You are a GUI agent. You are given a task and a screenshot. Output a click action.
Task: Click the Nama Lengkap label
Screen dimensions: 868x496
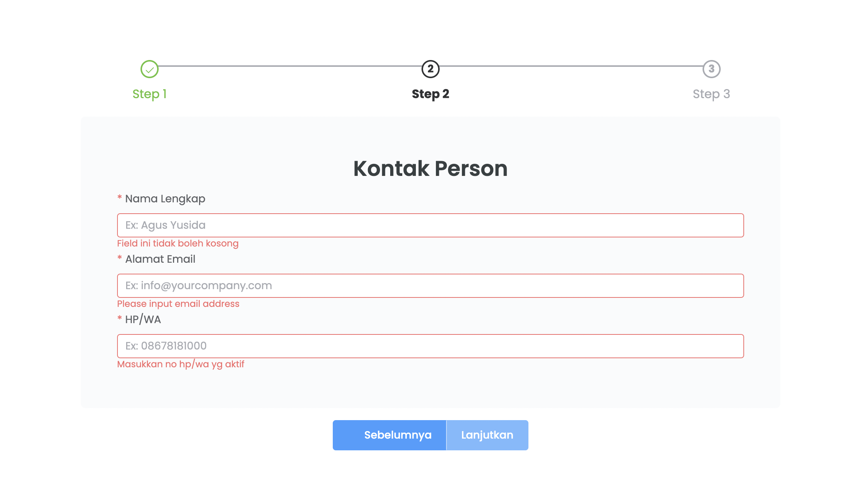165,199
